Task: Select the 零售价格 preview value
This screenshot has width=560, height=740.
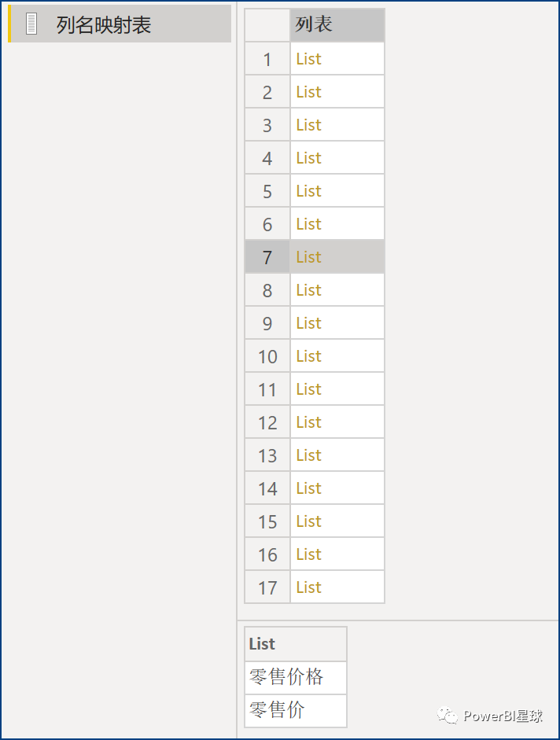Action: 286,677
